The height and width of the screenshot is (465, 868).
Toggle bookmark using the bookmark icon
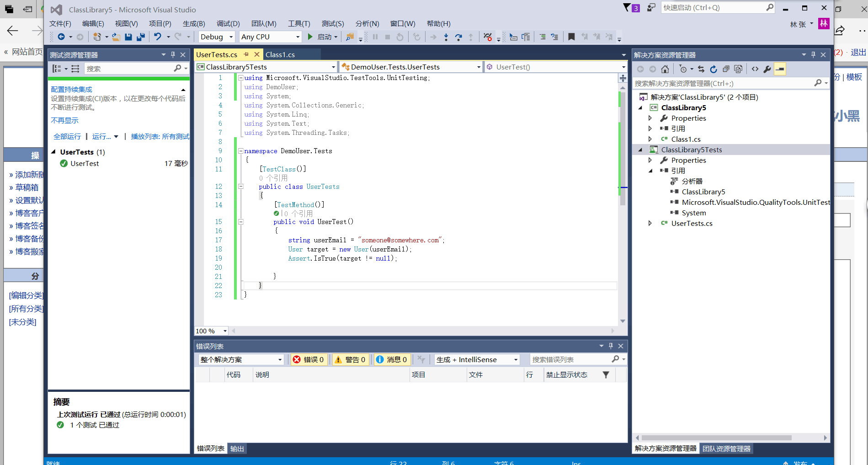tap(571, 37)
